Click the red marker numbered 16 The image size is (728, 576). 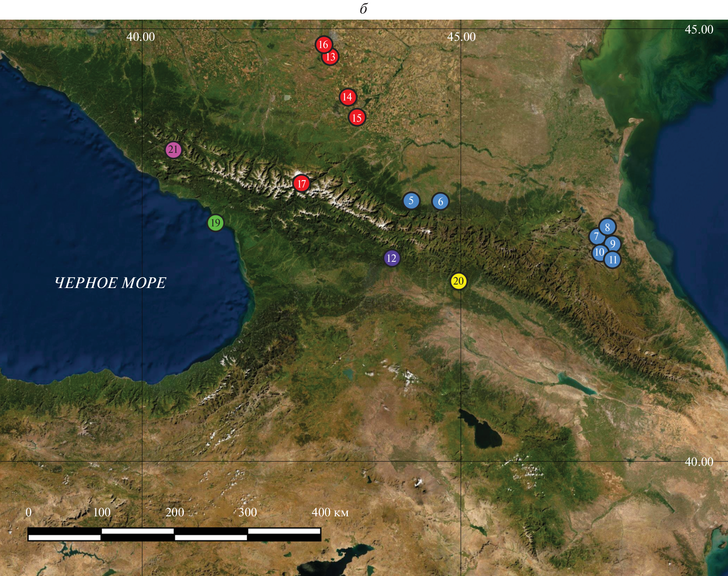point(323,45)
